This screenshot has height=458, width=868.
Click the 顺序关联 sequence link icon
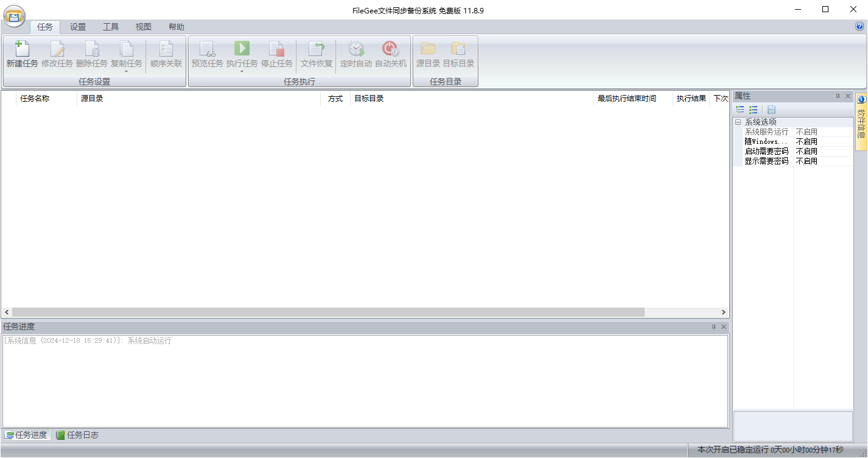tap(166, 49)
